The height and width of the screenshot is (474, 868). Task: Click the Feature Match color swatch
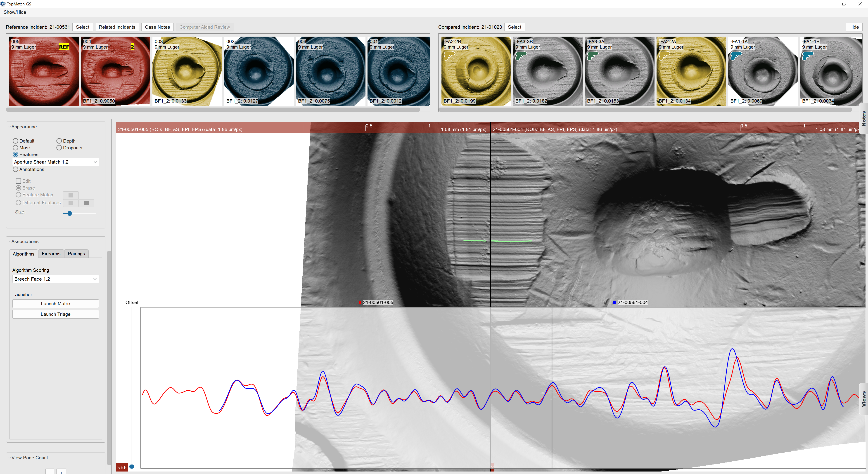tap(71, 195)
